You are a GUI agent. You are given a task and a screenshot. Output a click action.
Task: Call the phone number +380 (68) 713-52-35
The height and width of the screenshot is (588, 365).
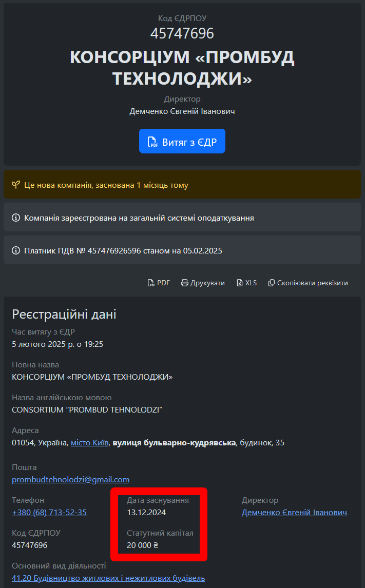pyautogui.click(x=49, y=513)
